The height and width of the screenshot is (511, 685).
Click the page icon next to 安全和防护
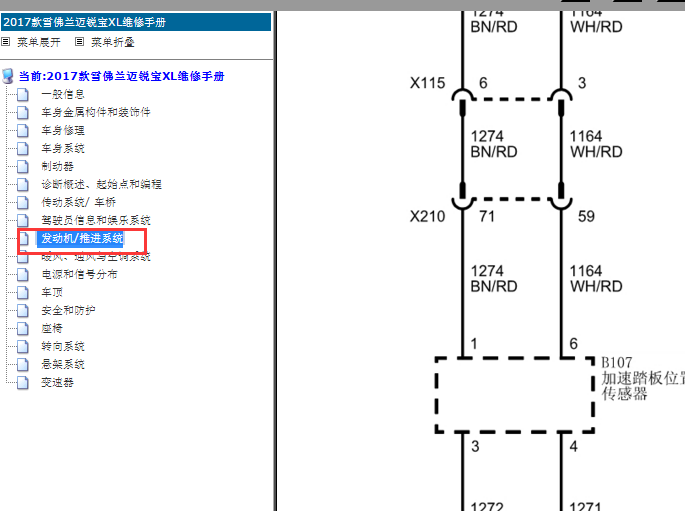click(x=23, y=311)
